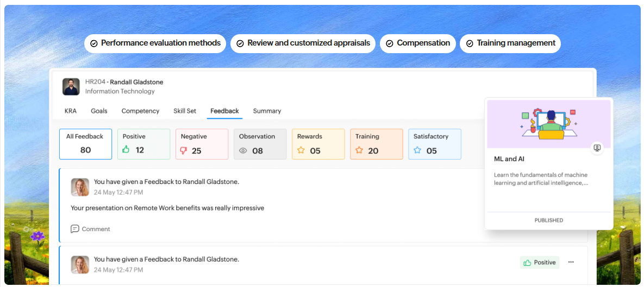Filter feedback by Positive 12
Screen dimensions: 644x287
(x=144, y=144)
